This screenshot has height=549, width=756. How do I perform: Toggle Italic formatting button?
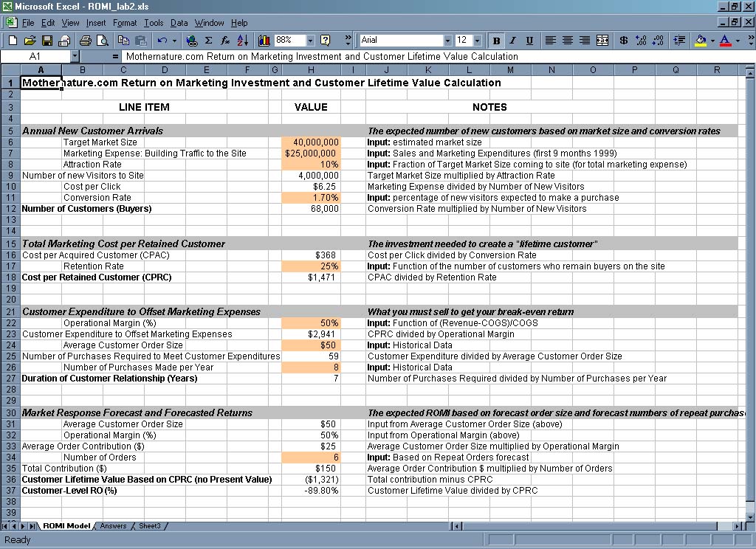click(512, 41)
